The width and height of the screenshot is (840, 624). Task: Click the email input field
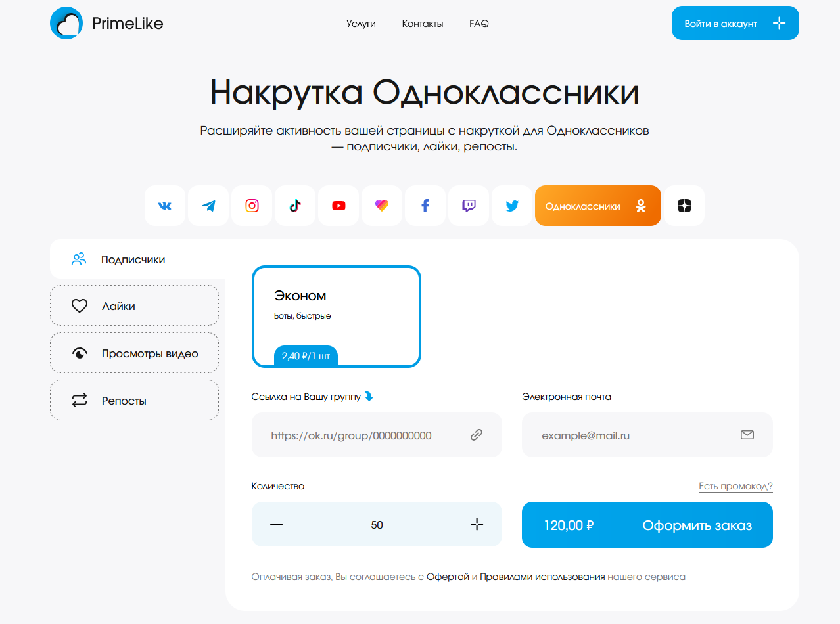tap(647, 435)
